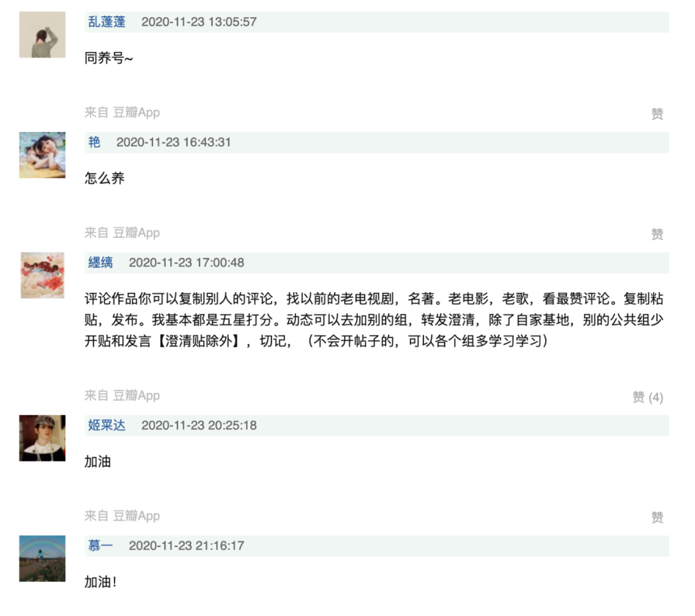Screen dimensions: 695x616
Task: Click 豆瓣App source under 同养号~ comment
Action: (136, 112)
